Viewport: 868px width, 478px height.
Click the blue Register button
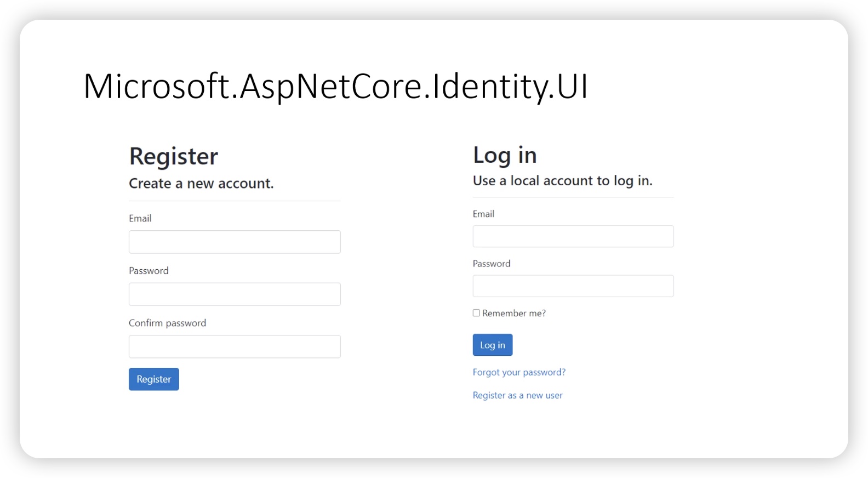pyautogui.click(x=154, y=379)
